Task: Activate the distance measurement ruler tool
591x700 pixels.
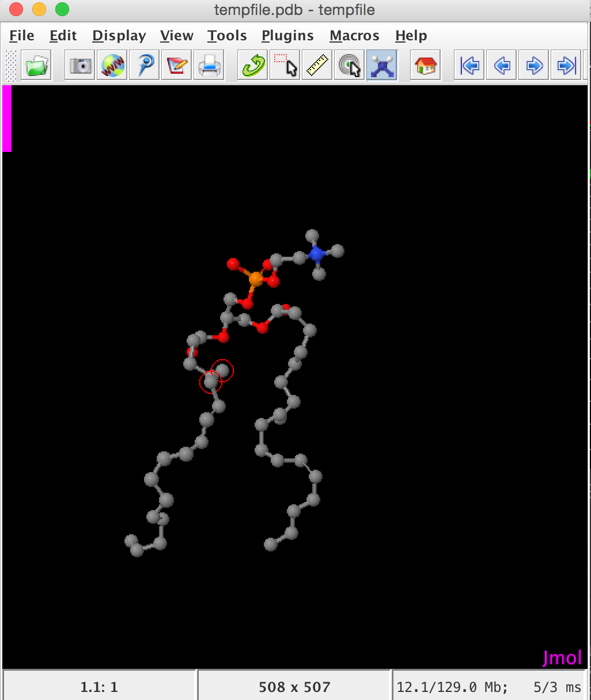Action: [x=316, y=65]
